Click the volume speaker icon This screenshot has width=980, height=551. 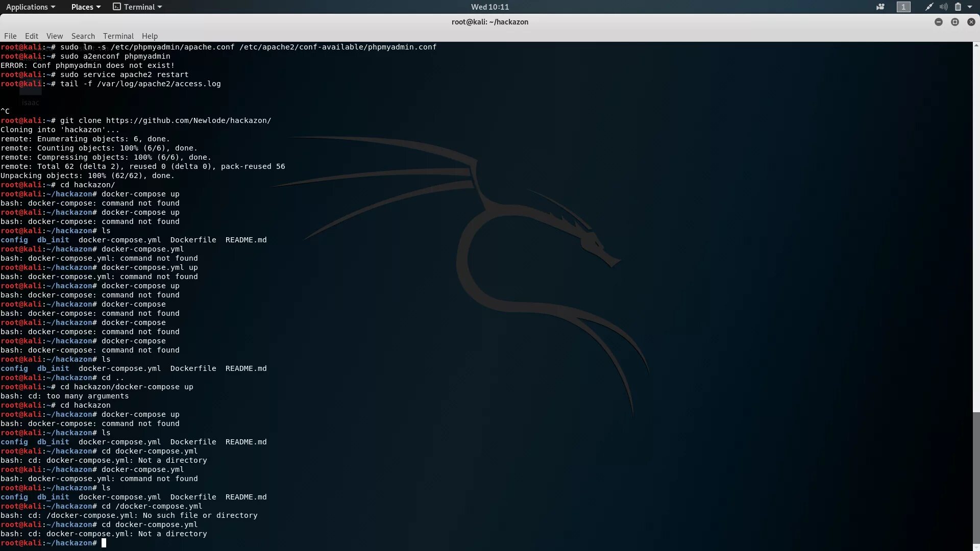943,7
